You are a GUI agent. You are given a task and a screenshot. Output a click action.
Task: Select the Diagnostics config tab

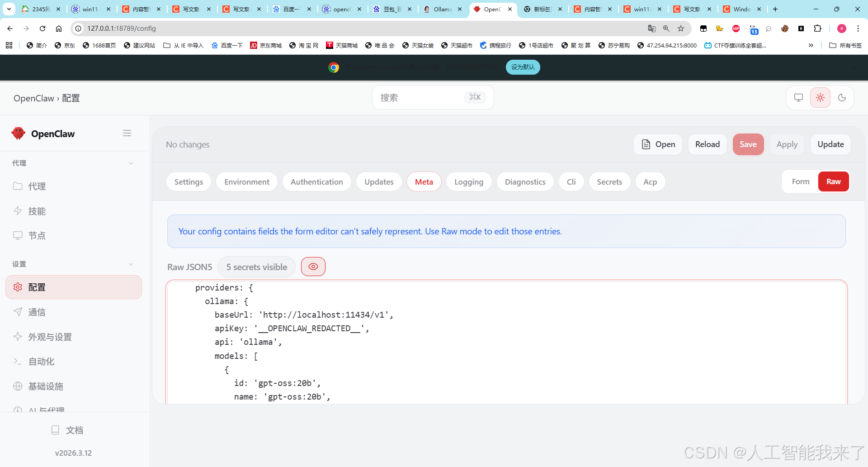(x=525, y=182)
